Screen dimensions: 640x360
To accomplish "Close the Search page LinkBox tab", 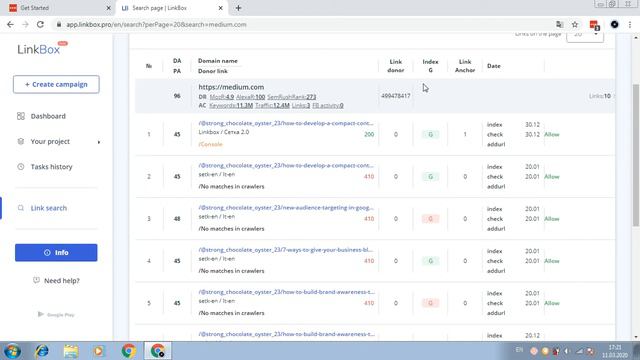I will 220,8.
